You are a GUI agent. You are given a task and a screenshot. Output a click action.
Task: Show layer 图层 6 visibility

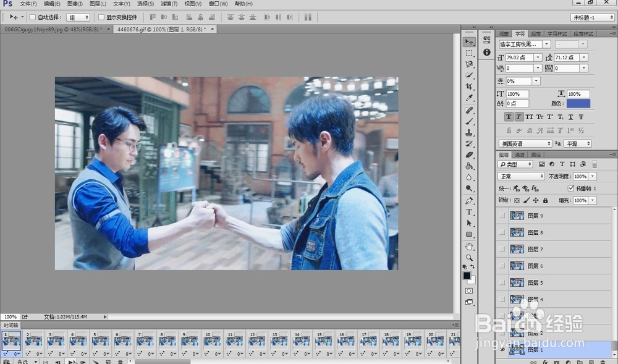tap(502, 266)
